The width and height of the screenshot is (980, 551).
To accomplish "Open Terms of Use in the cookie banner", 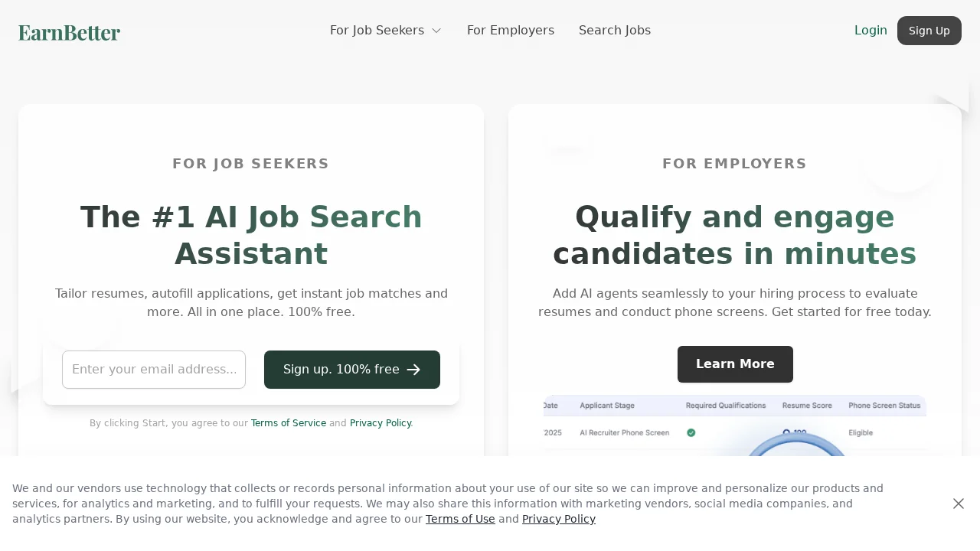I will (x=460, y=519).
